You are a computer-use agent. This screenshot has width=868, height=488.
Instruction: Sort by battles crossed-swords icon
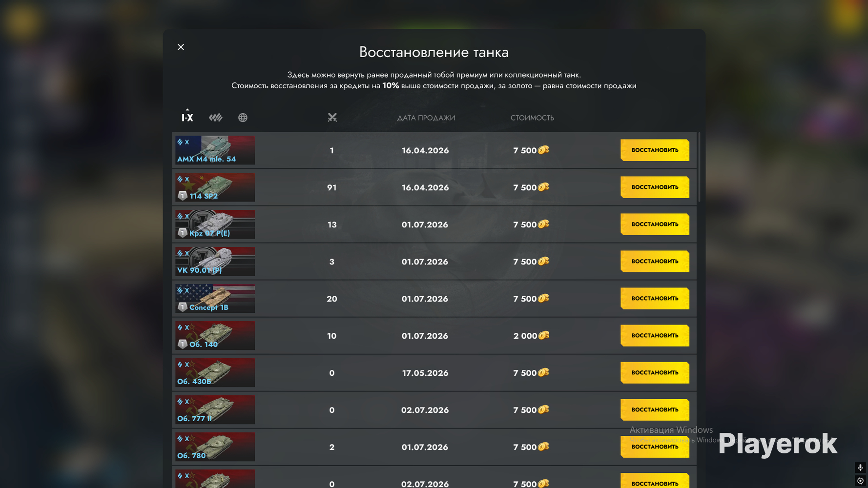click(332, 117)
